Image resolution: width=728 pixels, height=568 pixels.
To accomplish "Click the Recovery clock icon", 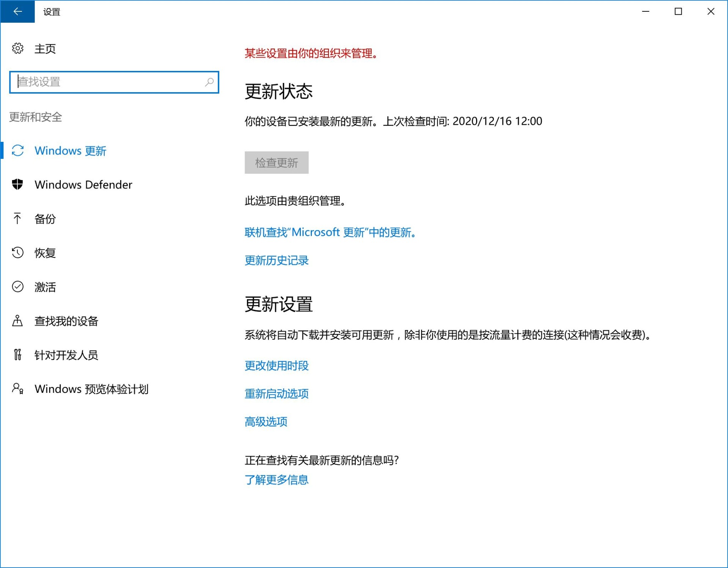I will (17, 253).
